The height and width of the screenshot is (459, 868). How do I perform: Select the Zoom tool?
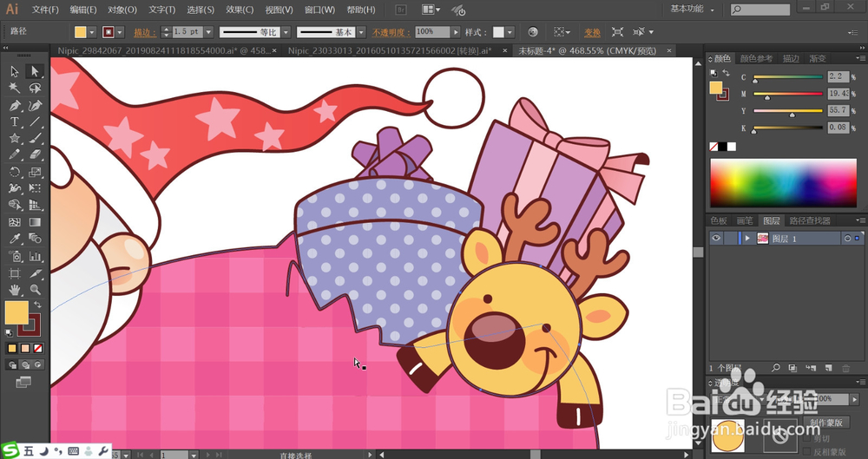point(35,290)
